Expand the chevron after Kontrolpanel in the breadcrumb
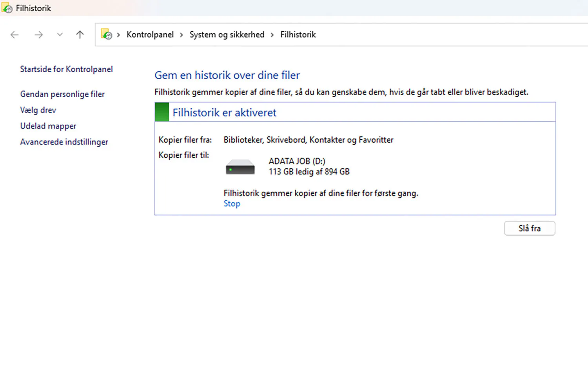 [181, 35]
